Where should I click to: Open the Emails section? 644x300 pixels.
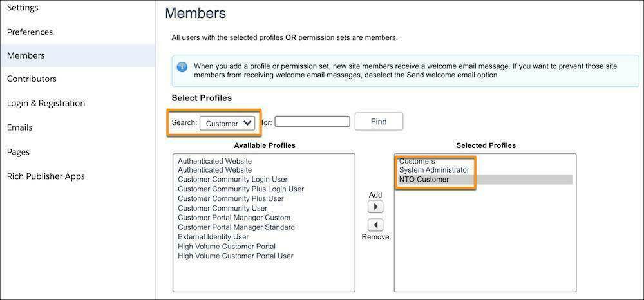[x=19, y=127]
